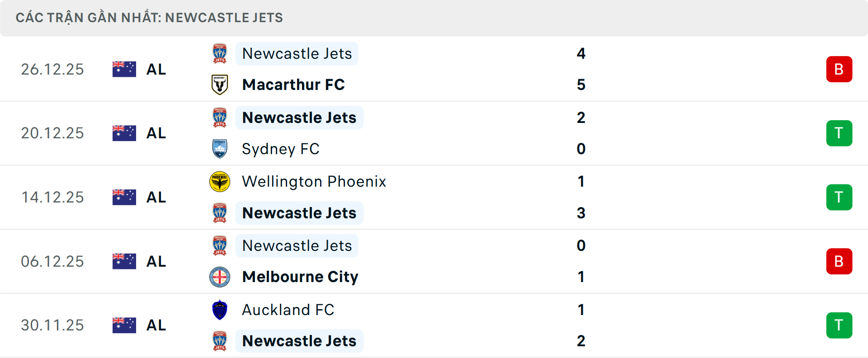Screen dimensions: 868x358
Task: Select the Macarthur FC logo
Action: 220,85
